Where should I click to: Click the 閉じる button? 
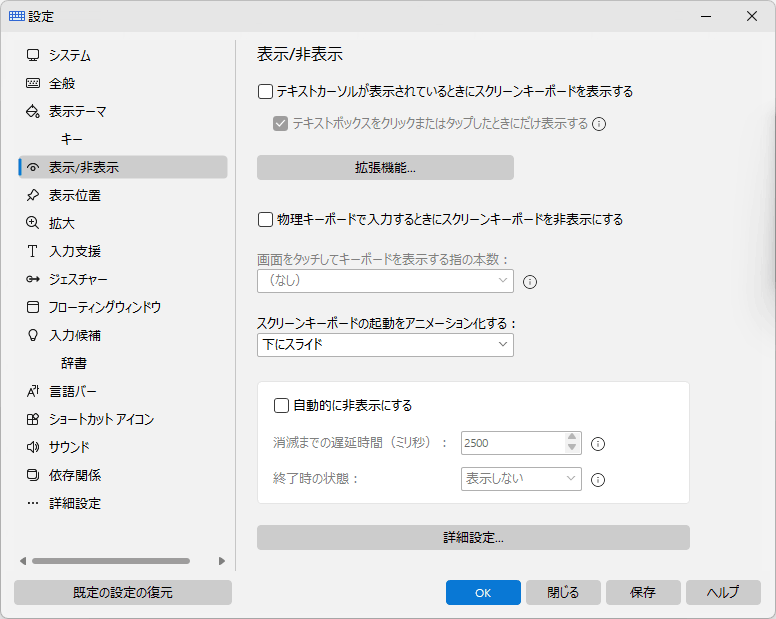(563, 592)
